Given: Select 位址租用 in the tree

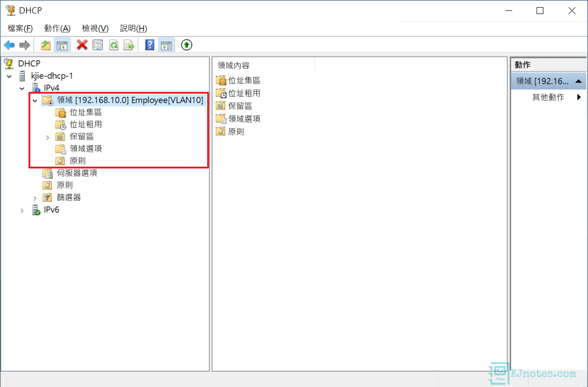Looking at the screenshot, I should pos(86,124).
